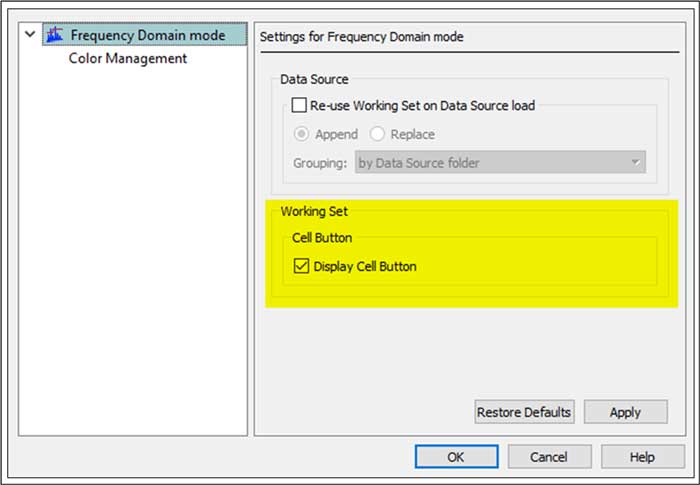The image size is (700, 485).
Task: Click the Frequency Domain mode spectrum icon
Action: 55,34
